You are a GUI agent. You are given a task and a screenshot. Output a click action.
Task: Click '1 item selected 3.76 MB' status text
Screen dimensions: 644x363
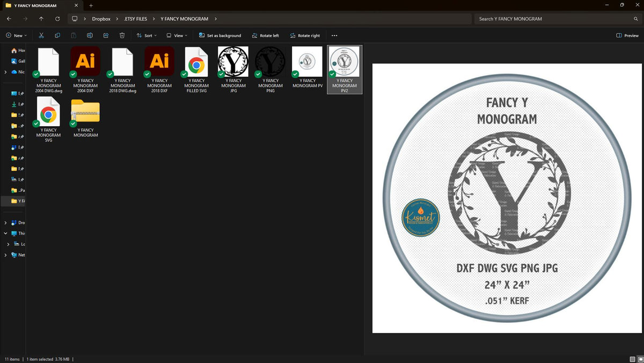[47, 359]
